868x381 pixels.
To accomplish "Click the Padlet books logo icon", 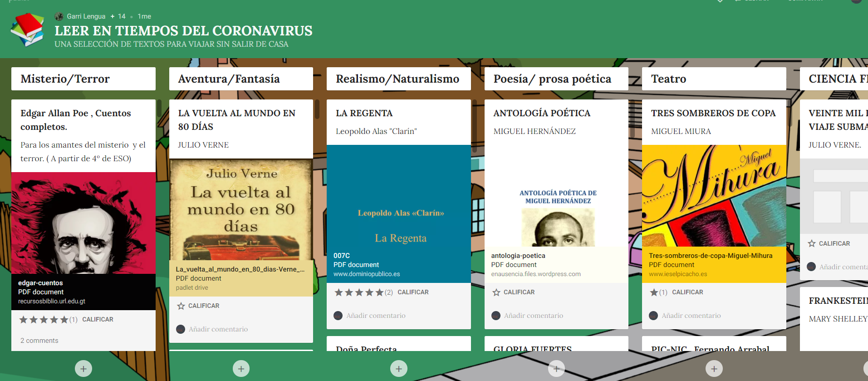I will pyautogui.click(x=27, y=30).
